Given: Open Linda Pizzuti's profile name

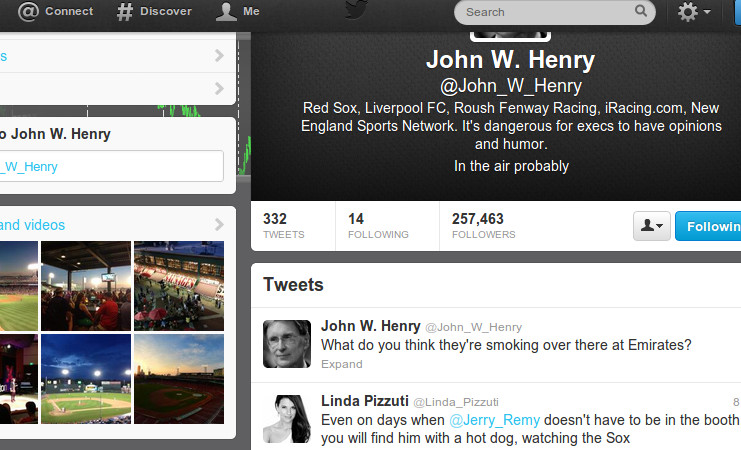Looking at the screenshot, I should pos(365,401).
